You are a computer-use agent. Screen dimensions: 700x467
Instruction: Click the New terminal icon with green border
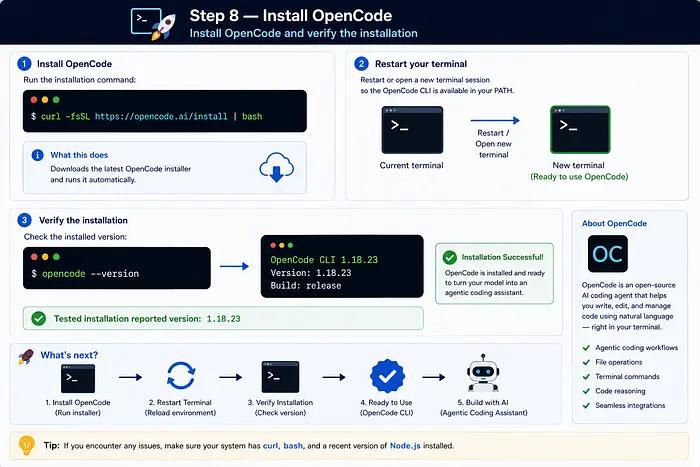click(580, 129)
